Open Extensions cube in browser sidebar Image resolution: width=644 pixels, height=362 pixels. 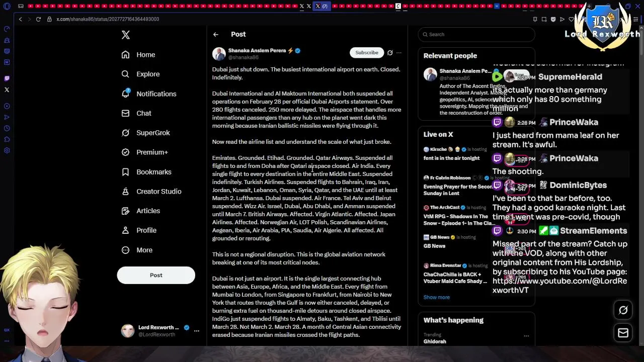tap(7, 139)
